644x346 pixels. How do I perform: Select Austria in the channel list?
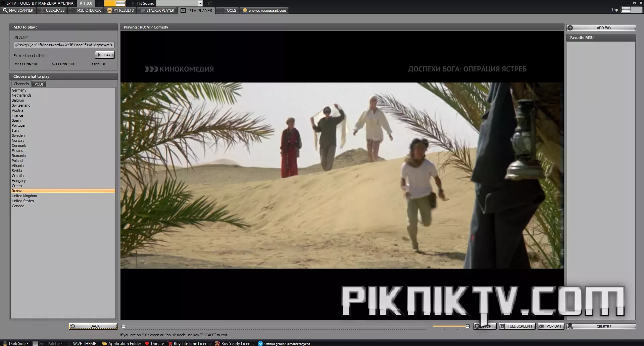[63, 110]
